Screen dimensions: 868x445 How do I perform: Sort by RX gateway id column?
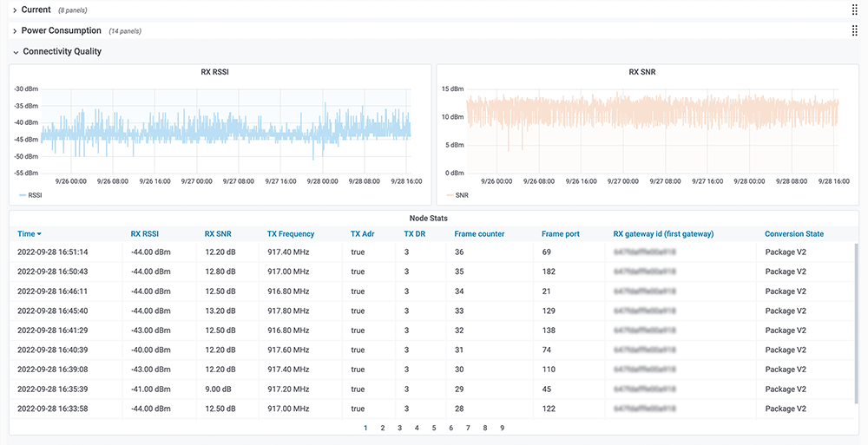[x=663, y=234]
